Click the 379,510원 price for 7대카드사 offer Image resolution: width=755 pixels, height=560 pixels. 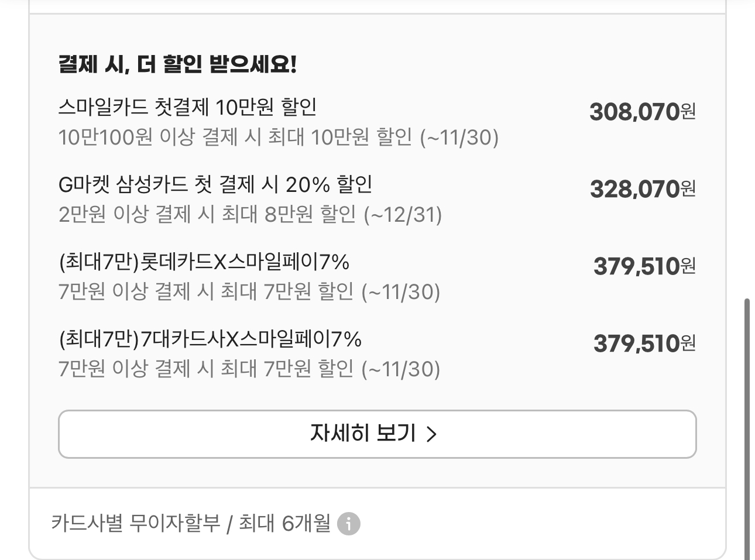tap(644, 343)
